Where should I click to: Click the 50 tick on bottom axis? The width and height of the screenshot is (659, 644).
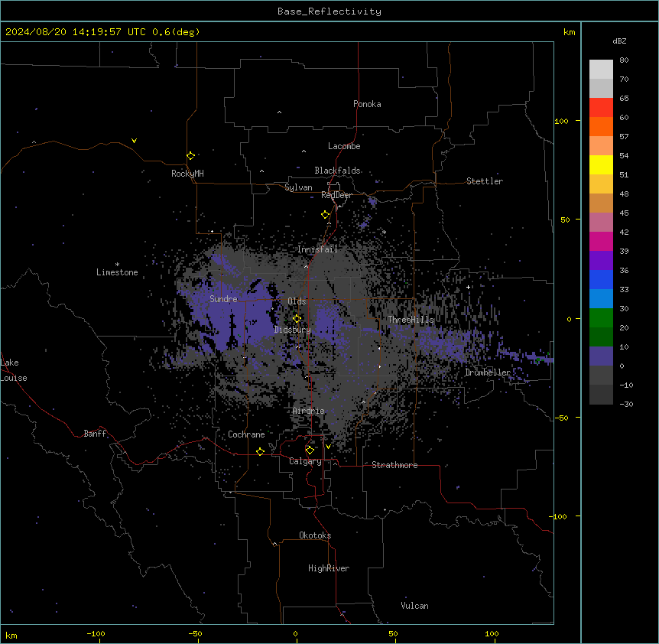pos(393,633)
